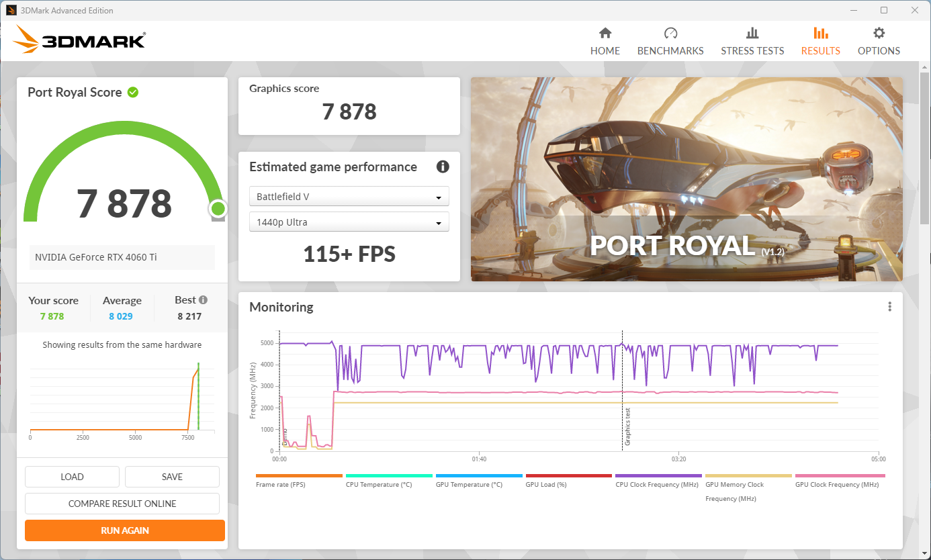Screen dimensions: 931x560
Task: Toggle the GPU Temperature legend item
Action: [479, 481]
